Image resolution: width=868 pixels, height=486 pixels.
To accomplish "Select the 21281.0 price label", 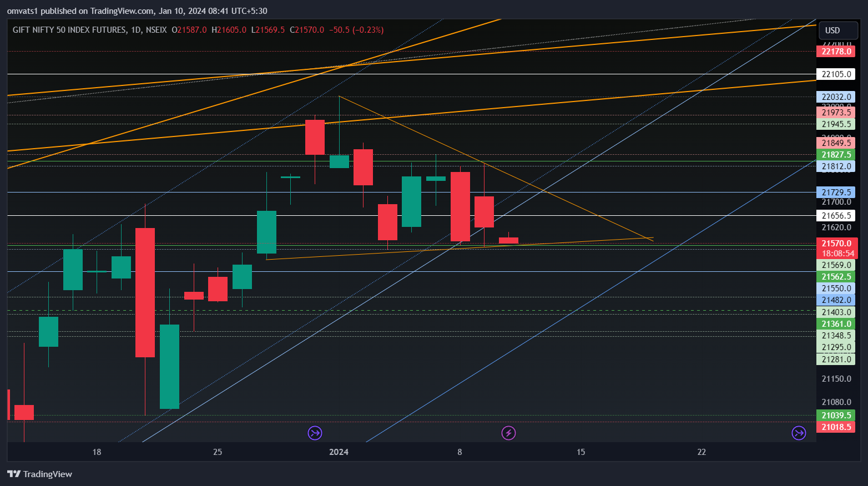I will coord(836,360).
